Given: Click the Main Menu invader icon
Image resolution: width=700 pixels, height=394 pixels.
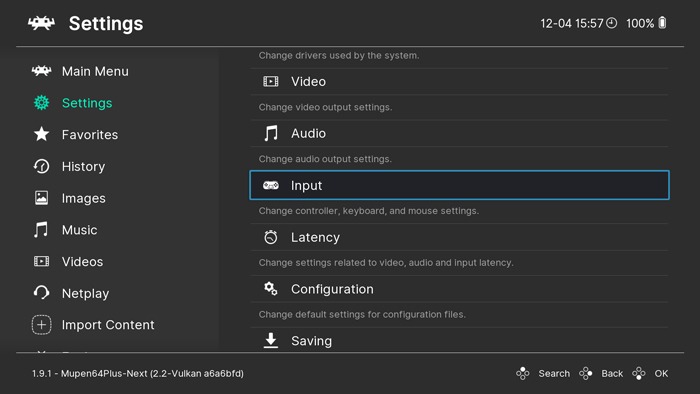Looking at the screenshot, I should [42, 71].
